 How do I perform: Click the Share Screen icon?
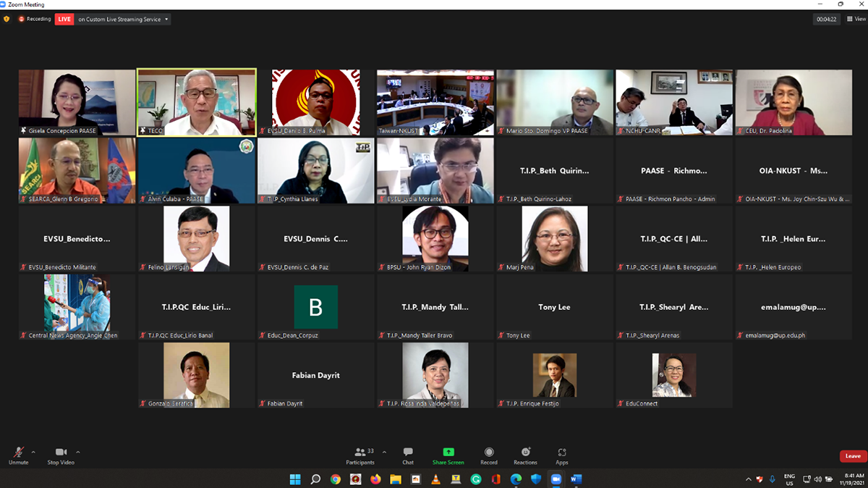pos(448,455)
